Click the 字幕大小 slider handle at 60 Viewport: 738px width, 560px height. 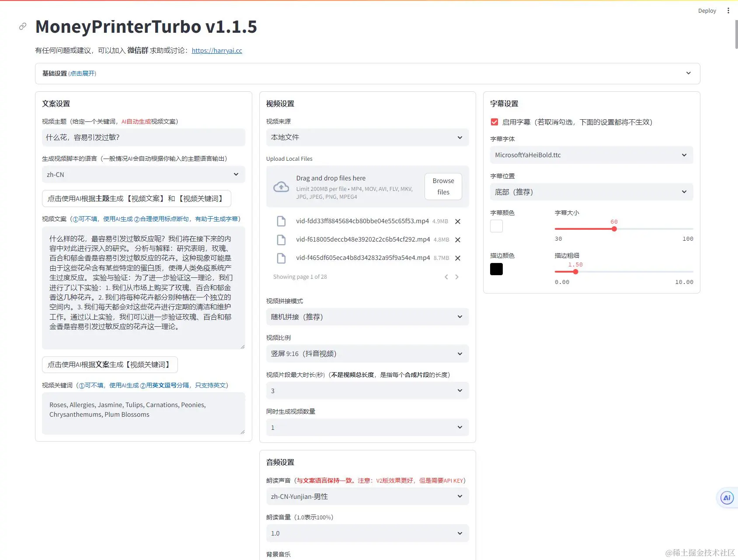coord(614,229)
